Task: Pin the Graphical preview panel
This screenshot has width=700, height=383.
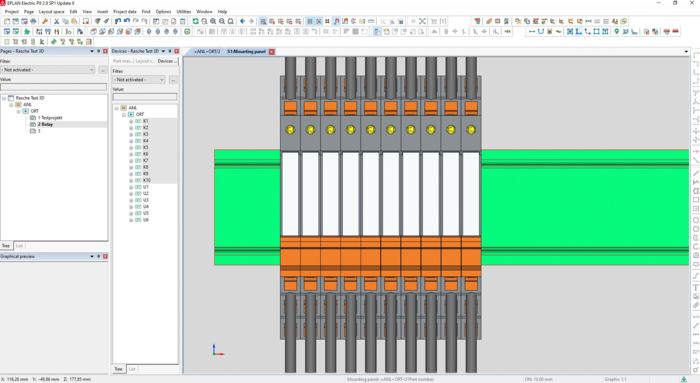Action: tap(99, 257)
